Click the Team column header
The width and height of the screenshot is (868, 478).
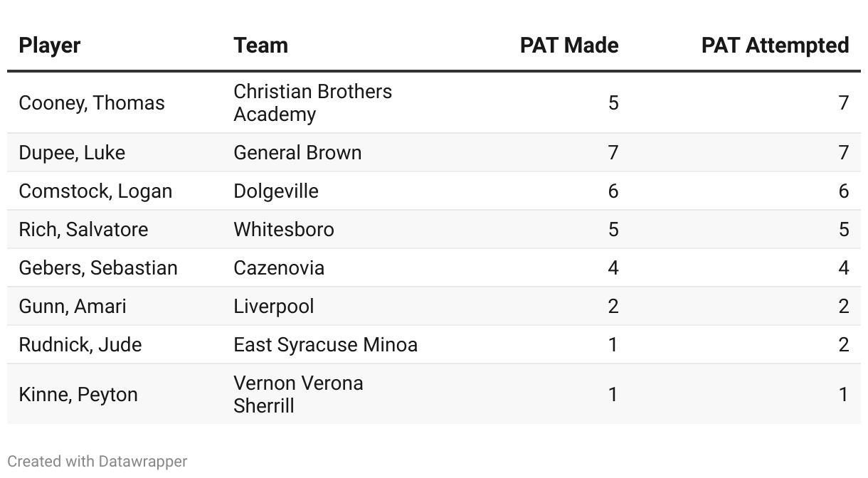tap(260, 46)
